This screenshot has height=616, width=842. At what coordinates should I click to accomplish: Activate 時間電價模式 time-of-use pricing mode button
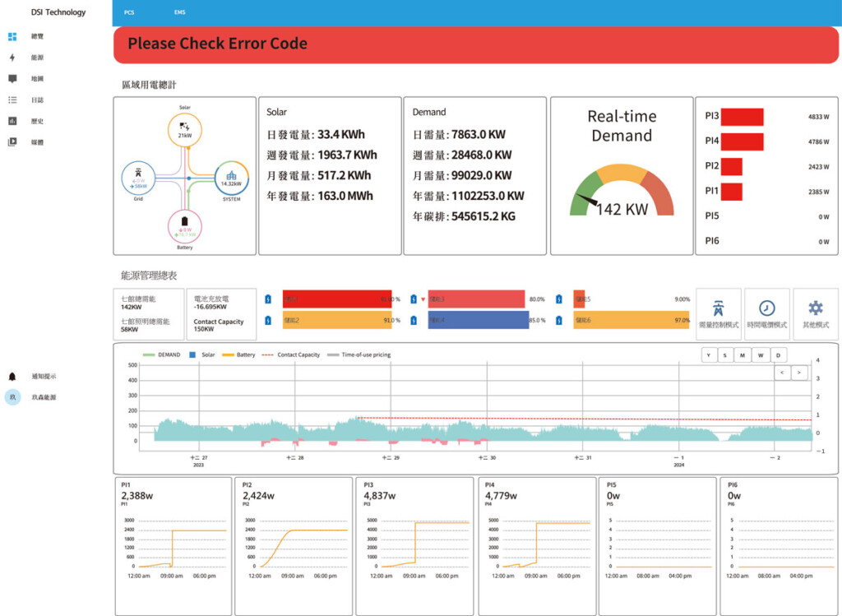coord(766,313)
